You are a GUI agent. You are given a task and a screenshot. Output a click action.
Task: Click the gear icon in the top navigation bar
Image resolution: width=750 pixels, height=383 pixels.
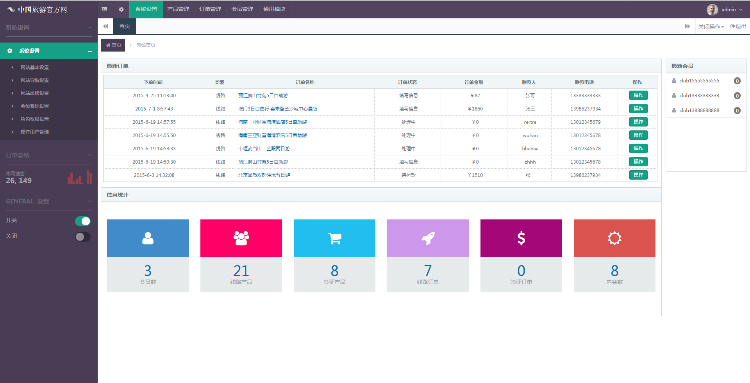pyautogui.click(x=121, y=9)
